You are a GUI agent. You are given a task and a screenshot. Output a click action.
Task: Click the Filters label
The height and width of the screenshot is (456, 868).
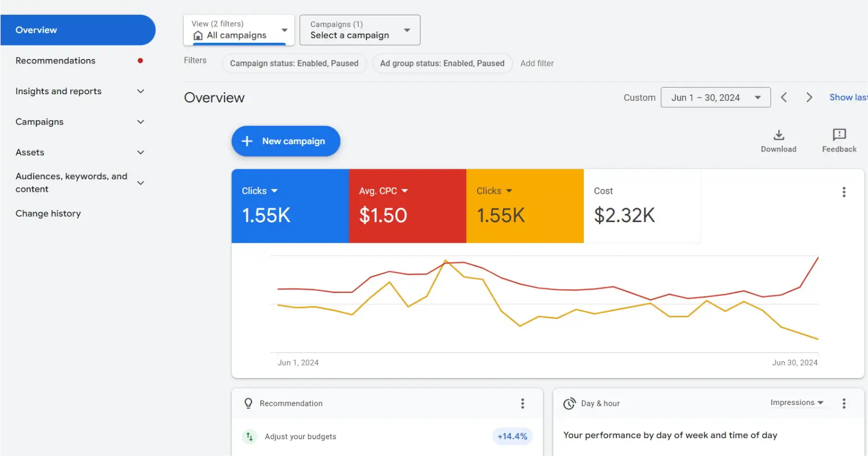coord(195,61)
